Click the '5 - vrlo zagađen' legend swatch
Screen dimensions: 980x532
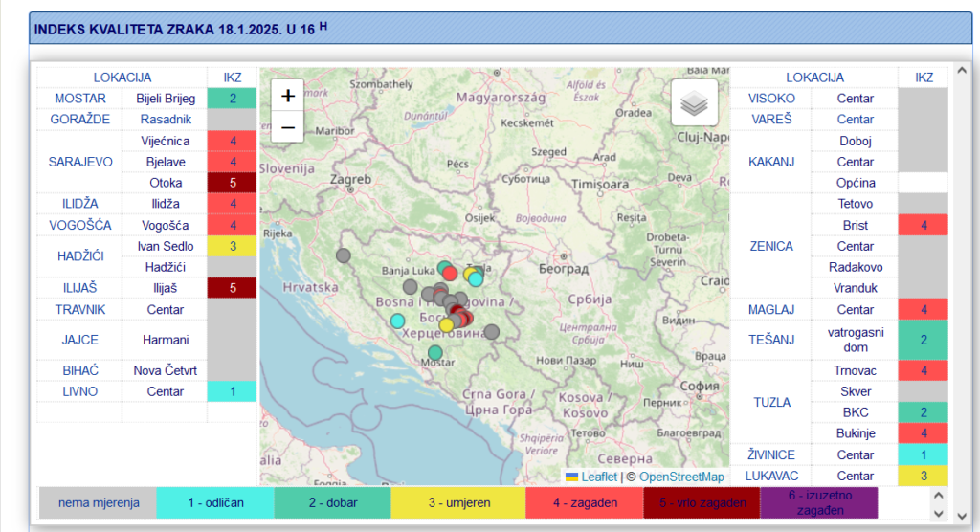pyautogui.click(x=701, y=502)
